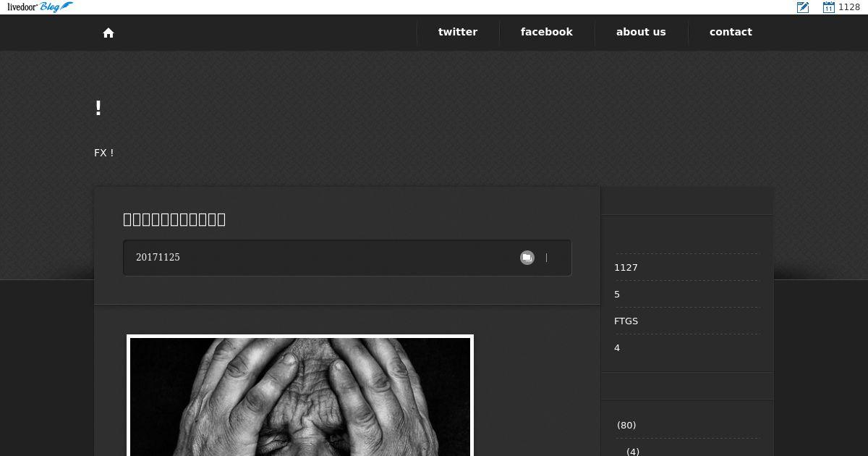Select the sidebar entry "4"
Viewport: 868px width, 456px height.
(617, 348)
